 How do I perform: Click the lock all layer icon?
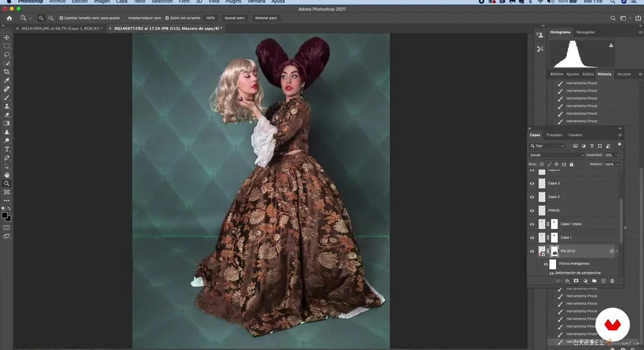tap(572, 164)
